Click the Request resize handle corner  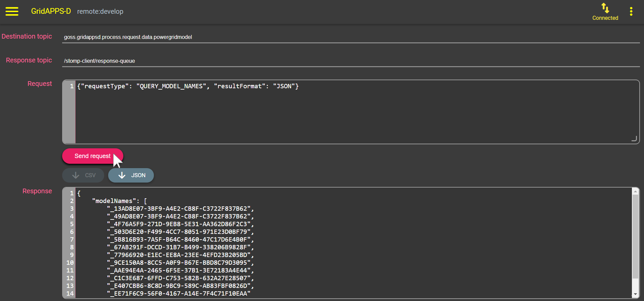coord(634,139)
